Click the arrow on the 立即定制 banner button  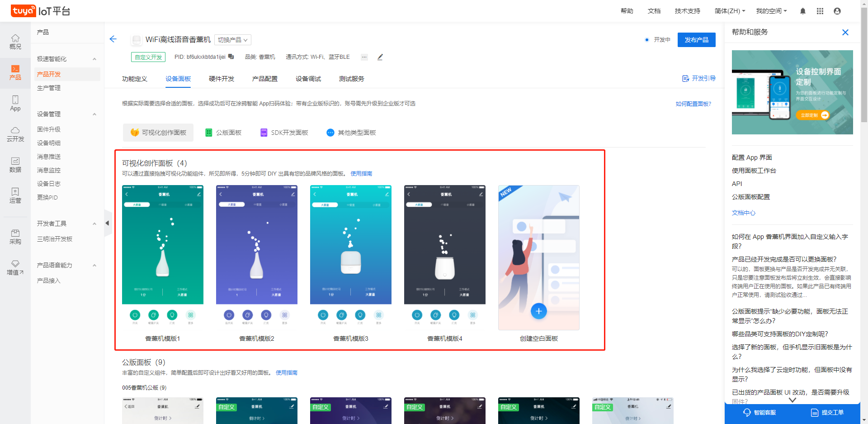[x=825, y=115]
